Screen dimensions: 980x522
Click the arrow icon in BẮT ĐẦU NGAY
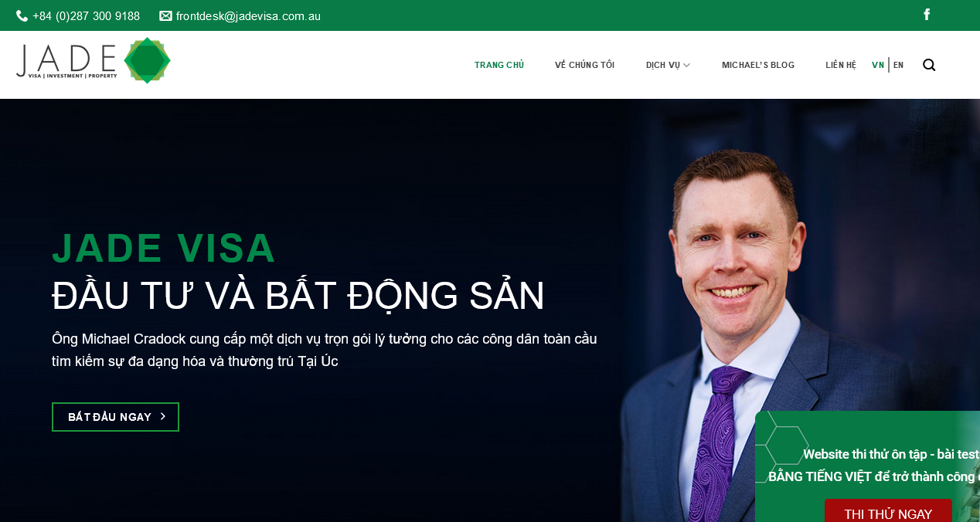[x=163, y=416]
